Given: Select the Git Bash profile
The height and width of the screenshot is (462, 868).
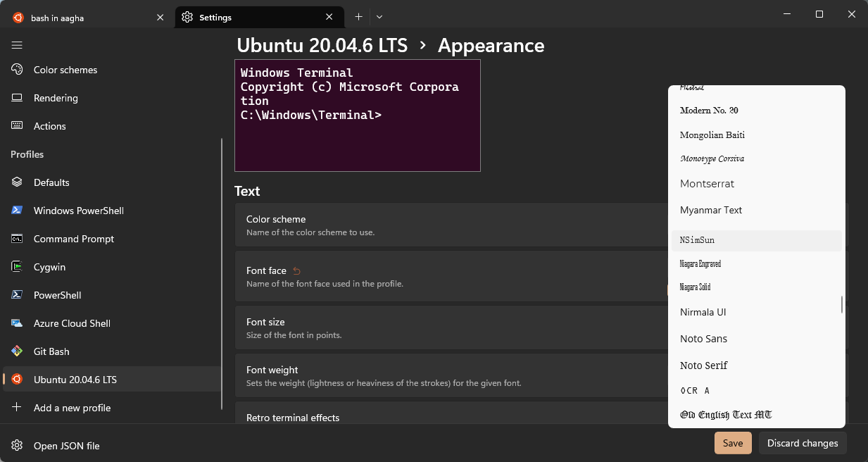Looking at the screenshot, I should (x=111, y=351).
